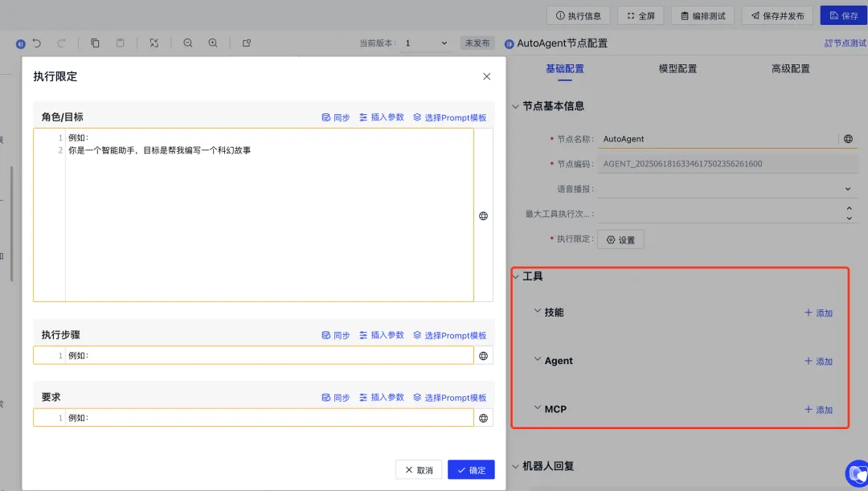868x491 pixels.
Task: Click the fit-to-view canvas icon
Action: (154, 43)
